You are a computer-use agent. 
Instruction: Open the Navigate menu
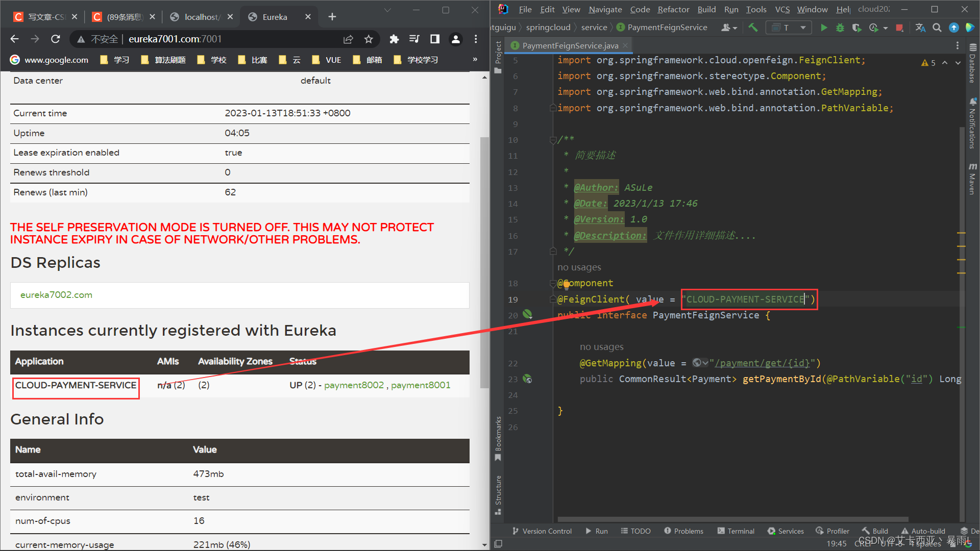tap(605, 9)
